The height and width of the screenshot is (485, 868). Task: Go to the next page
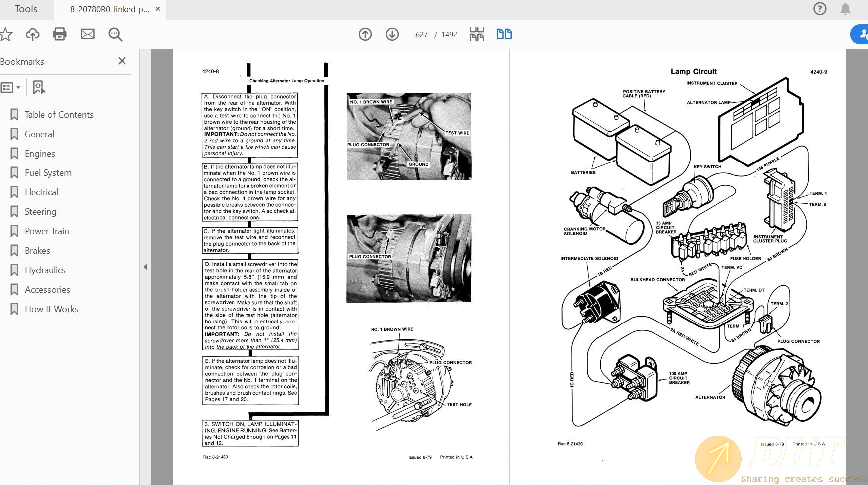[392, 34]
